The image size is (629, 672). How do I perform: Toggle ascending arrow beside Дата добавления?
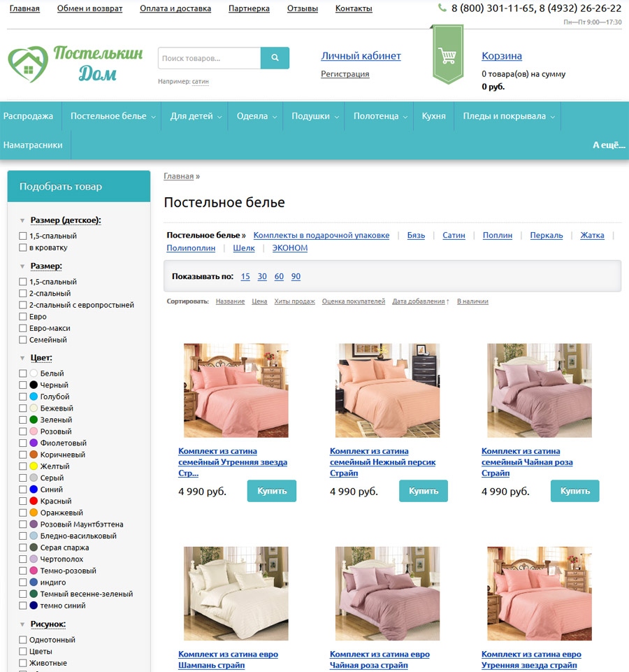448,301
